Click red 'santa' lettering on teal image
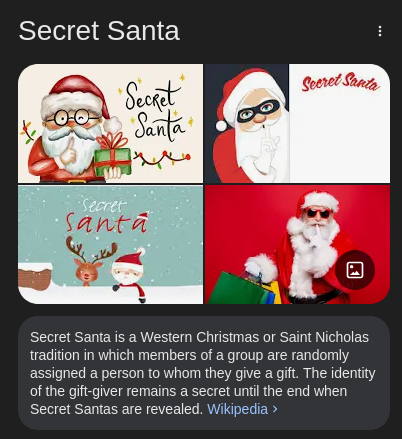This screenshot has width=402, height=439. click(x=107, y=222)
